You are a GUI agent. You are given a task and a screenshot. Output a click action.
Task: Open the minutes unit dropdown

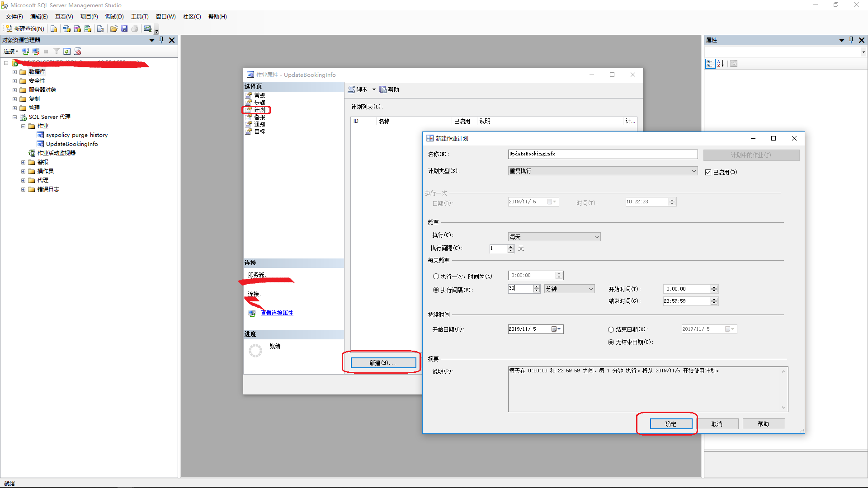[570, 289]
